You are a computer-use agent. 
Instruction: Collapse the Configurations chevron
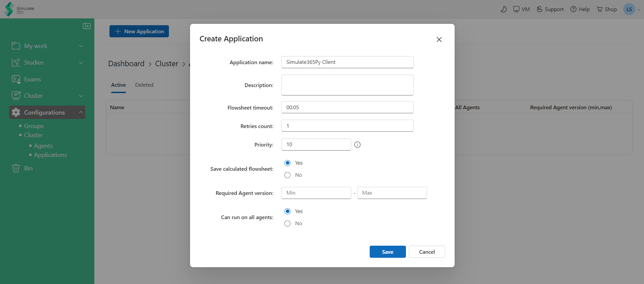click(81, 112)
